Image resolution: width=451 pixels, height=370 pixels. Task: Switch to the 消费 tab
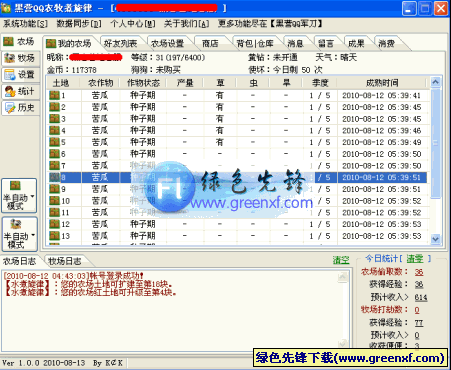387,43
